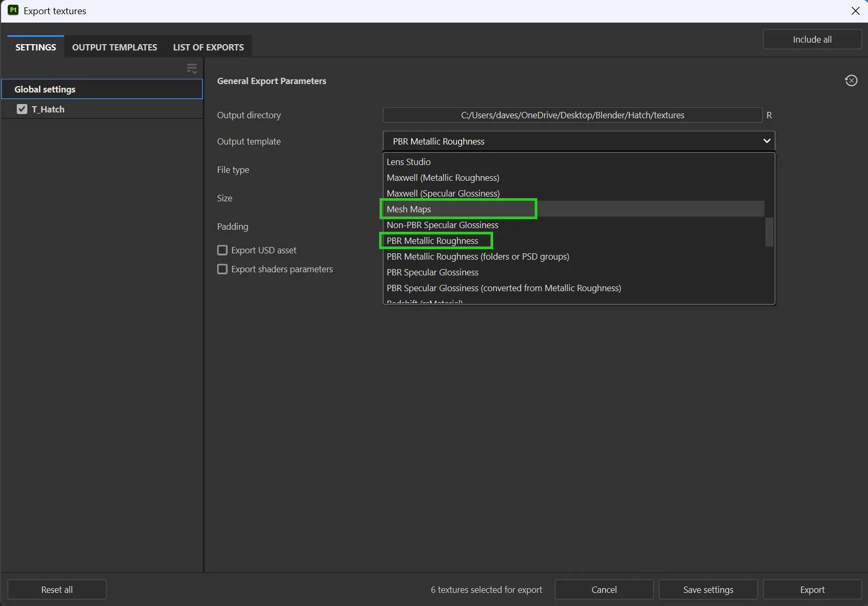Uncheck the T_Hatch texture set

coord(22,109)
